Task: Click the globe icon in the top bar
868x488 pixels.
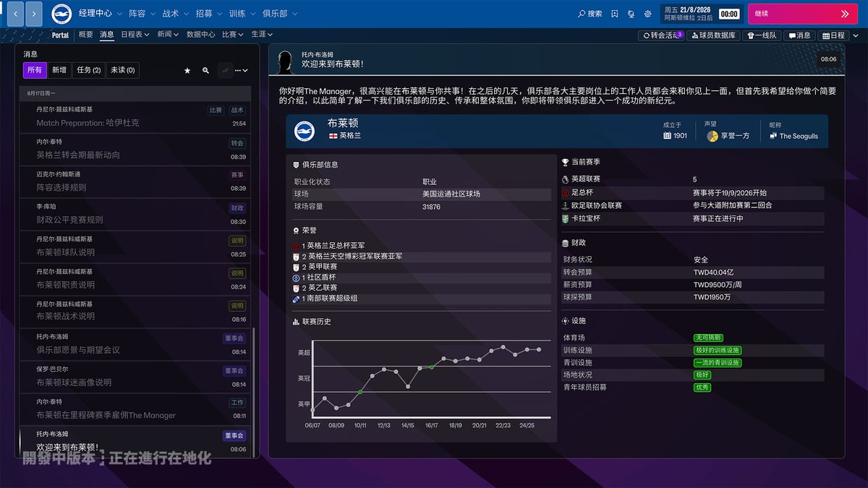Action: point(631,14)
